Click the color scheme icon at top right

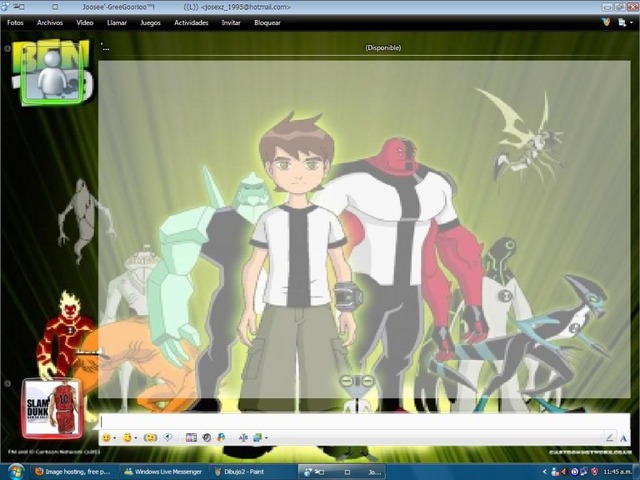[x=606, y=22]
